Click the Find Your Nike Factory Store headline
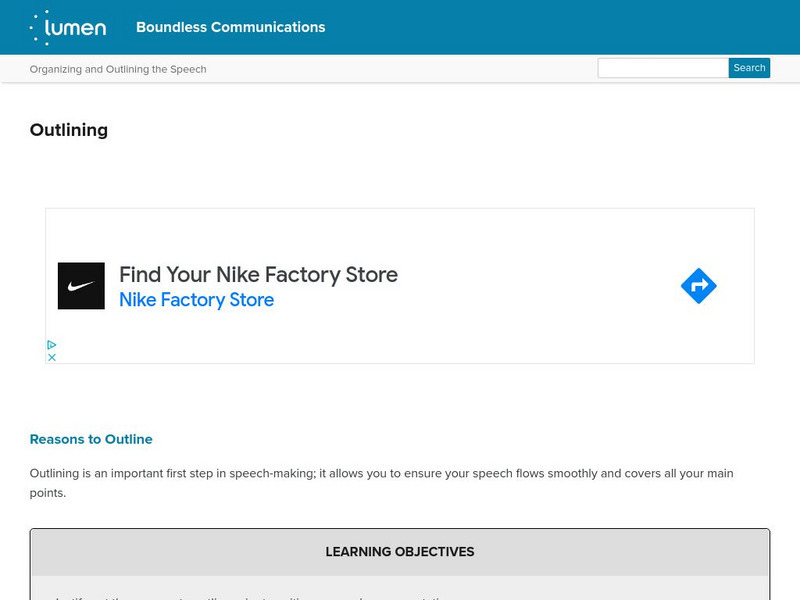 point(258,274)
